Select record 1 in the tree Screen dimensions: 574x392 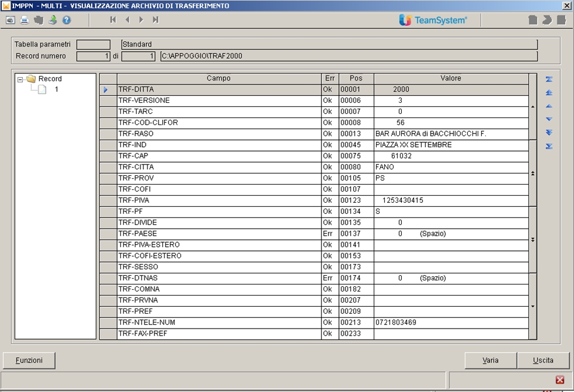(56, 89)
